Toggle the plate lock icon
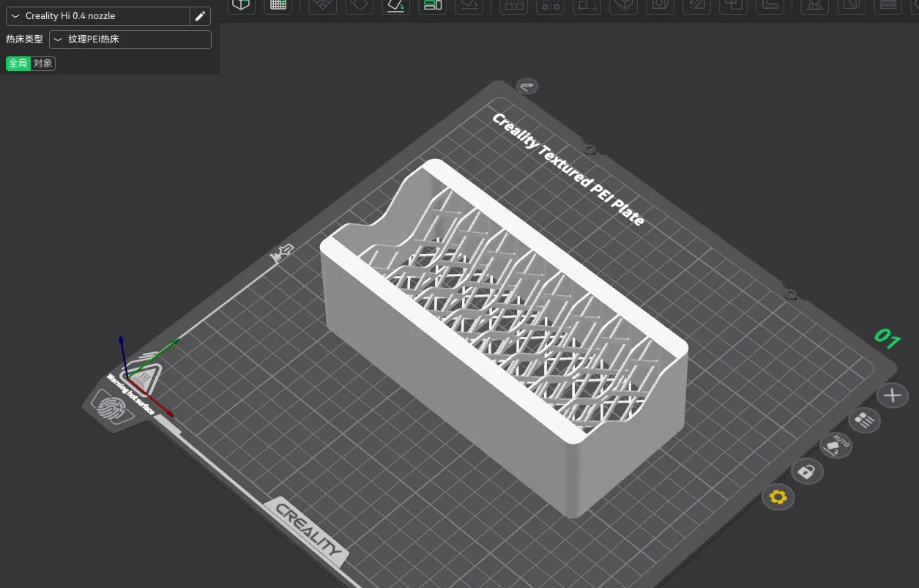919x588 pixels. [x=806, y=472]
